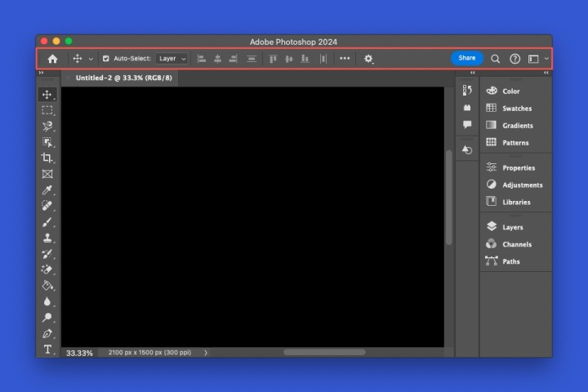588x392 pixels.
Task: Align top edges in options bar
Action: pyautogui.click(x=273, y=59)
